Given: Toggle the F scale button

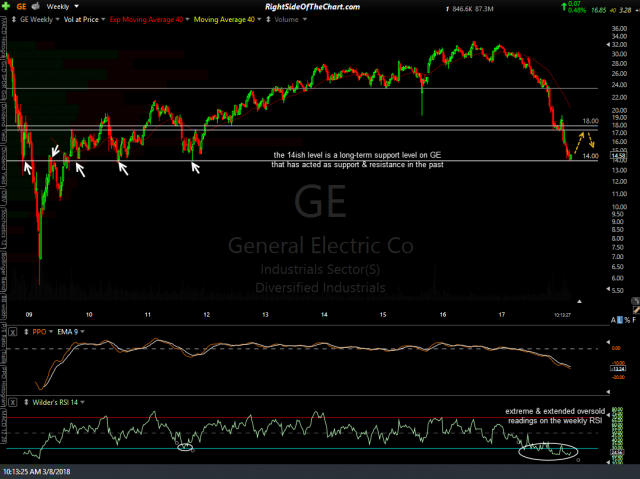Looking at the screenshot, I should tap(634, 320).
